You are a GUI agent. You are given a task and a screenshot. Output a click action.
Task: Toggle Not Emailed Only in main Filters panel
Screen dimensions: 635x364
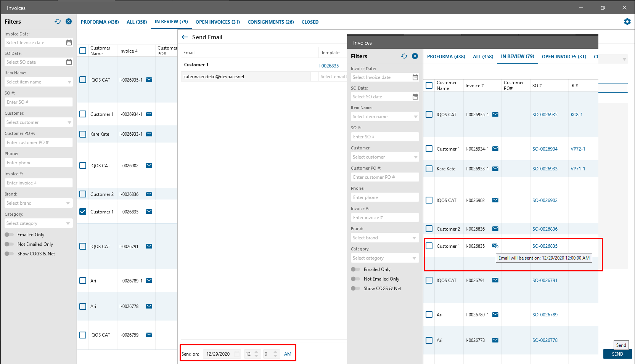pos(9,244)
